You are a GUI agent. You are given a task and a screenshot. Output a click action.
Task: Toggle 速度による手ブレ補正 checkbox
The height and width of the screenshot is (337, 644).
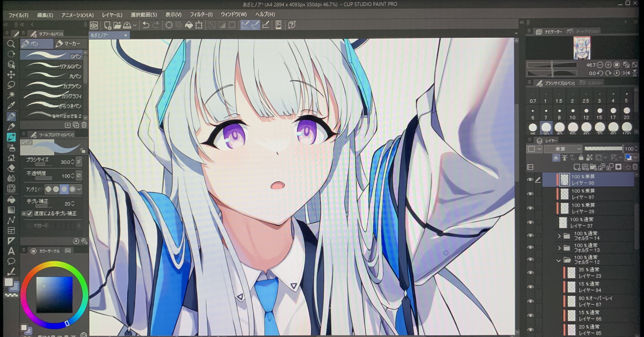tap(30, 214)
